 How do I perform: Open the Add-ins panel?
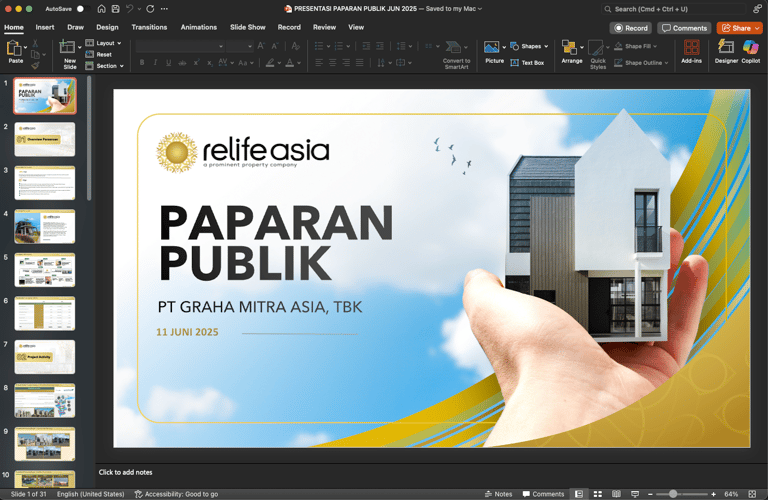(x=691, y=52)
